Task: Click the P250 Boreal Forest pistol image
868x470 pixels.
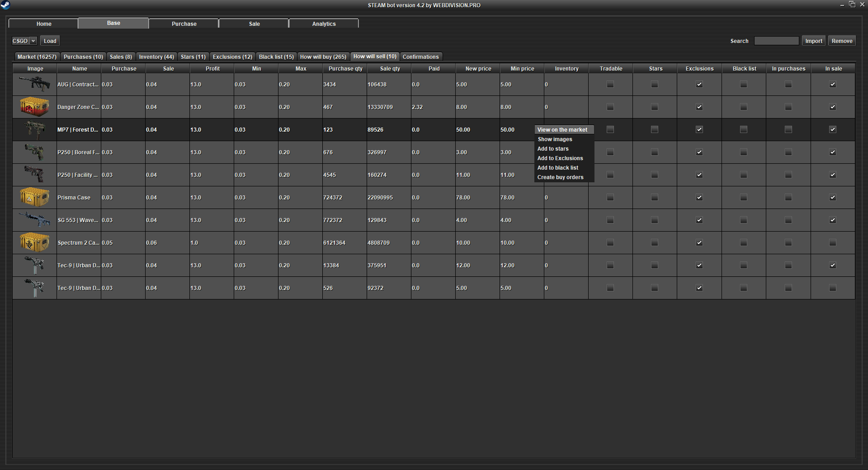Action: tap(34, 152)
